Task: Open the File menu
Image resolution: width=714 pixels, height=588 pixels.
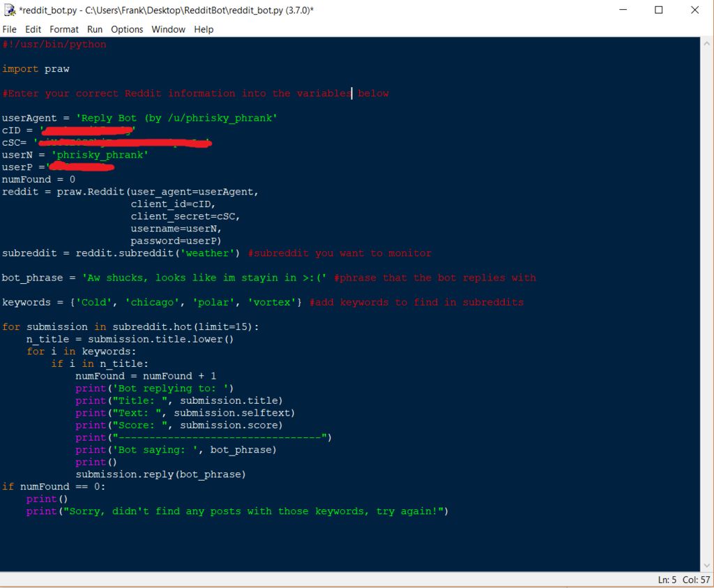Action: coord(9,29)
